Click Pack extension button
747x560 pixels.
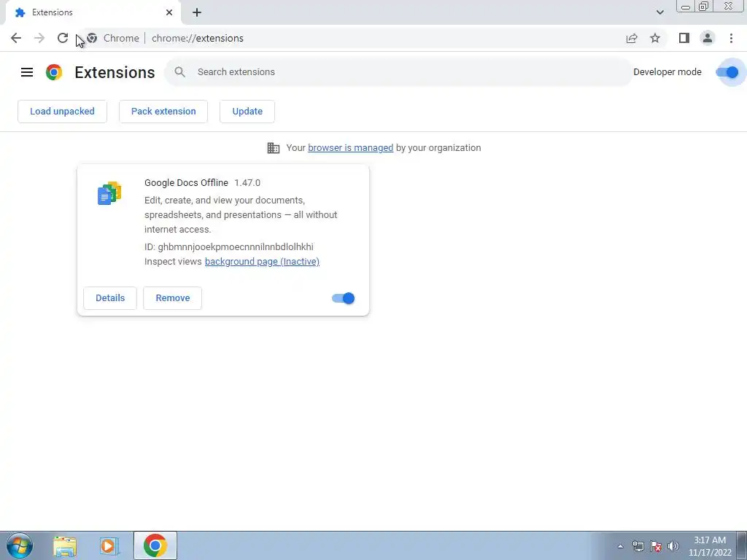tap(163, 112)
